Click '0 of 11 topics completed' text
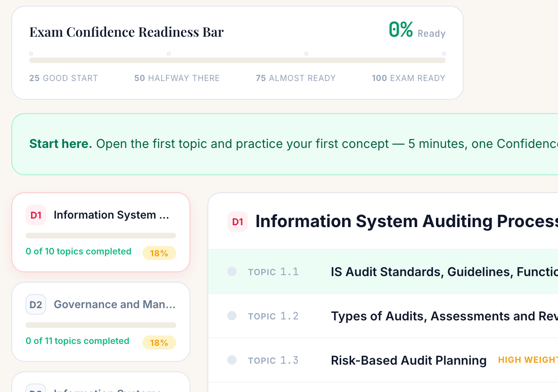558x392 pixels. (x=77, y=341)
